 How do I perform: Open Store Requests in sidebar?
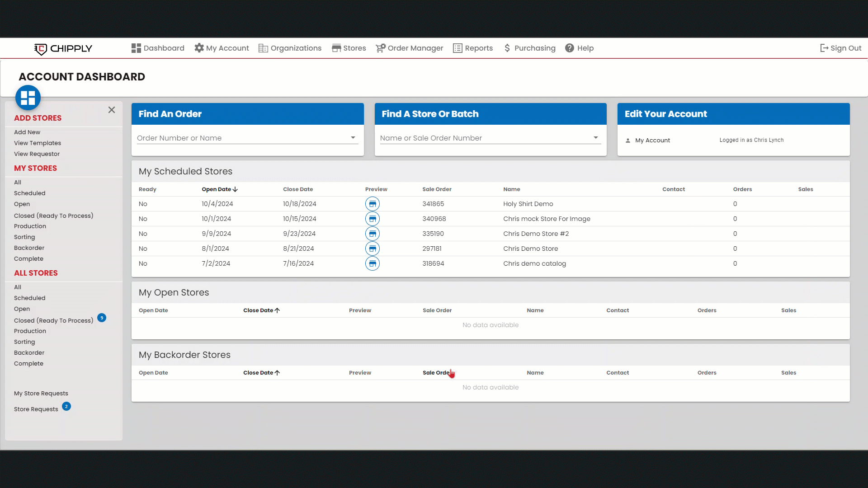(x=36, y=409)
